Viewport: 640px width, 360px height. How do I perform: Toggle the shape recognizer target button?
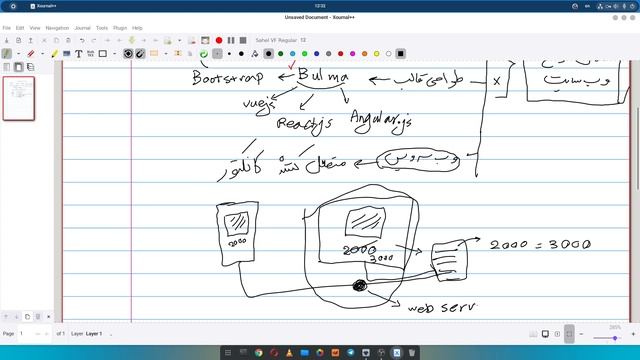(128, 53)
